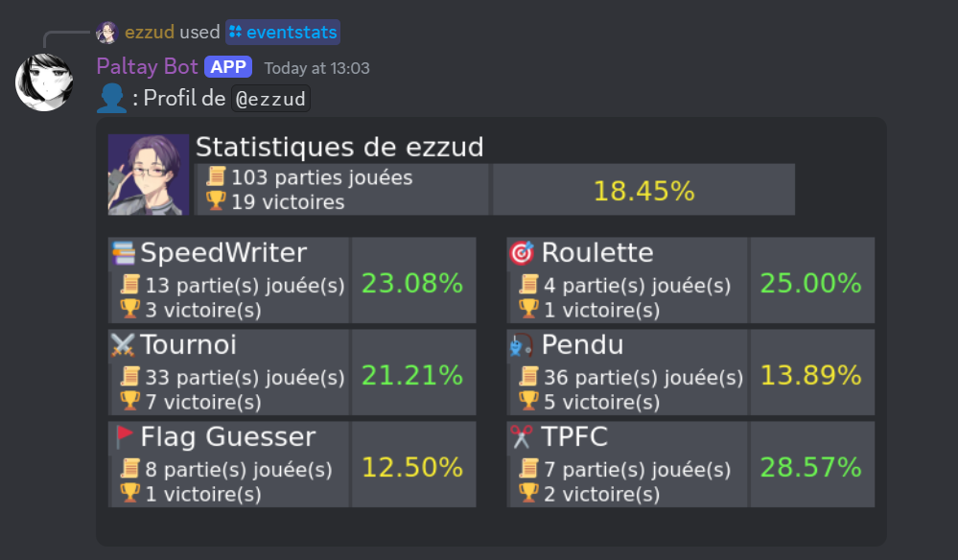Open the Paltay Bot avatar
The width and height of the screenshot is (958, 560).
pyautogui.click(x=44, y=82)
